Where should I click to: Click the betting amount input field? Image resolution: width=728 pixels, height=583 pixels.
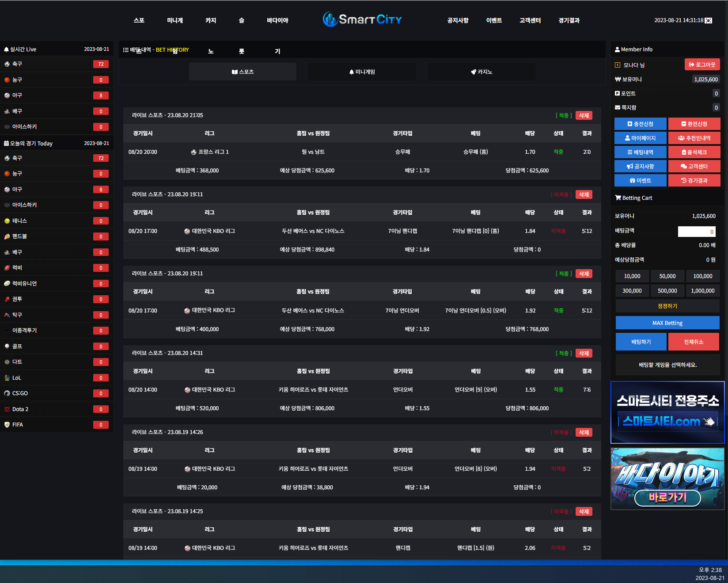[x=697, y=232]
